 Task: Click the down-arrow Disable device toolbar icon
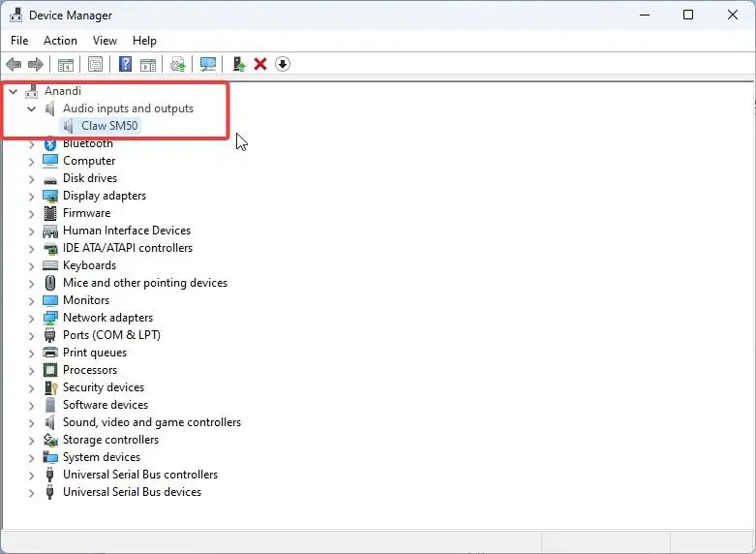click(283, 64)
